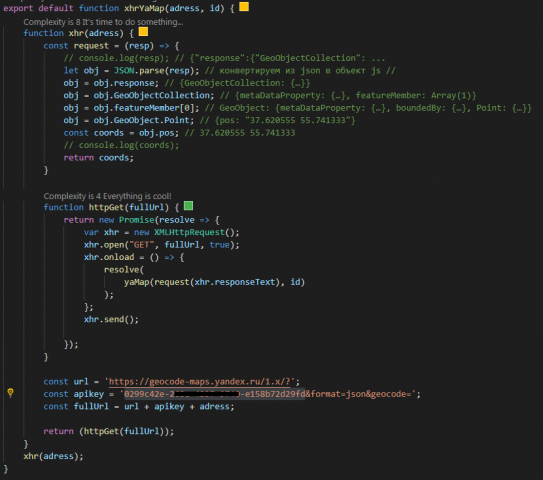Click 'xhr.onload = () => {' line
This screenshot has height=480, width=543.
pyautogui.click(x=134, y=257)
